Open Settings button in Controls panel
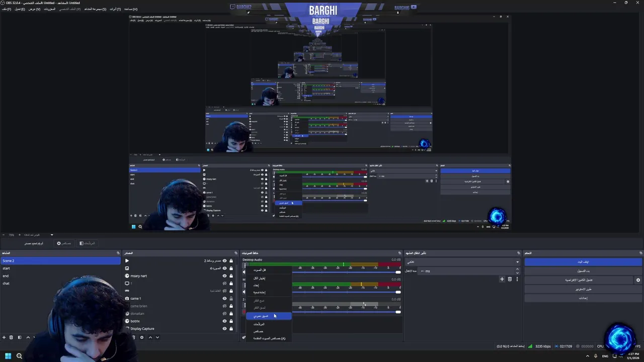This screenshot has height=362, width=644. click(583, 298)
